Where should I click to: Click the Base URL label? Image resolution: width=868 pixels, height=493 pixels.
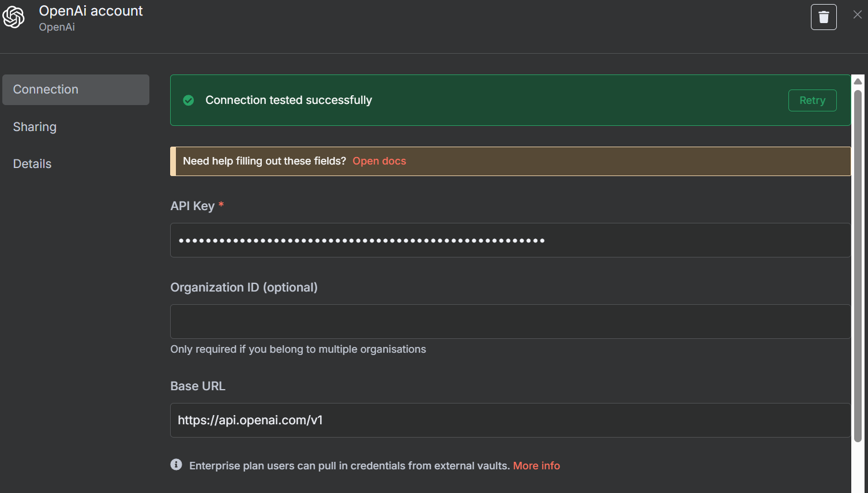click(x=198, y=386)
